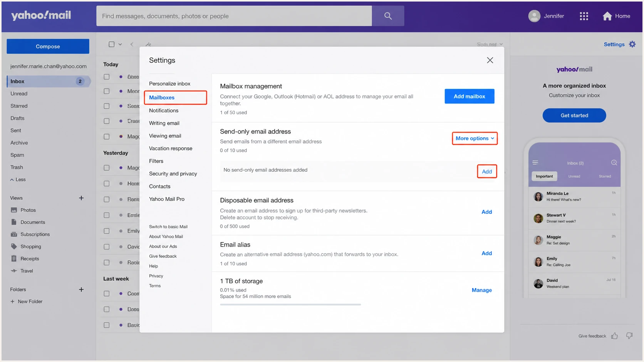Open the select-all dropdown arrow

coord(120,44)
